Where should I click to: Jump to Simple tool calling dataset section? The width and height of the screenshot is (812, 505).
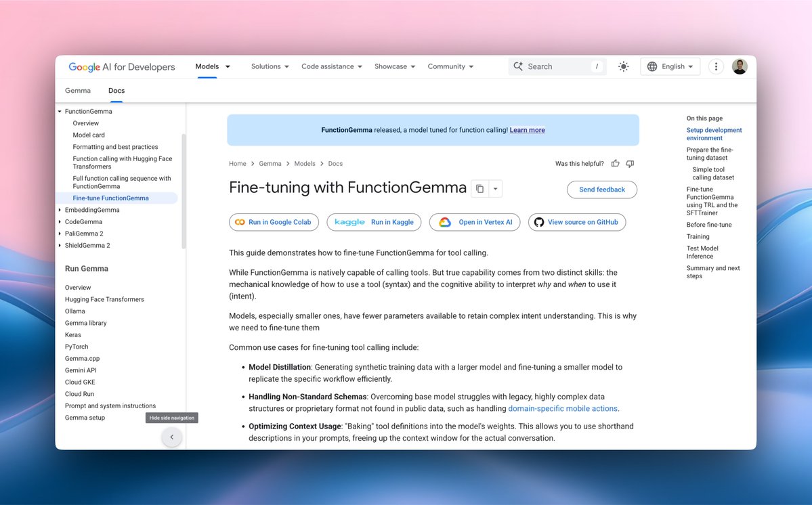pos(713,173)
